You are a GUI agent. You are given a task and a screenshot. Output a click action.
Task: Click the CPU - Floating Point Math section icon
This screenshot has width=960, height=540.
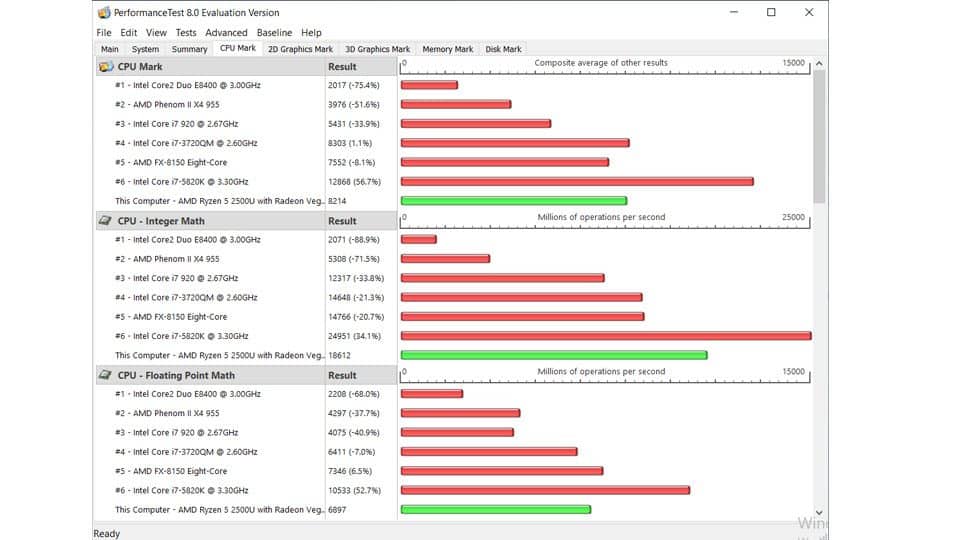point(105,375)
